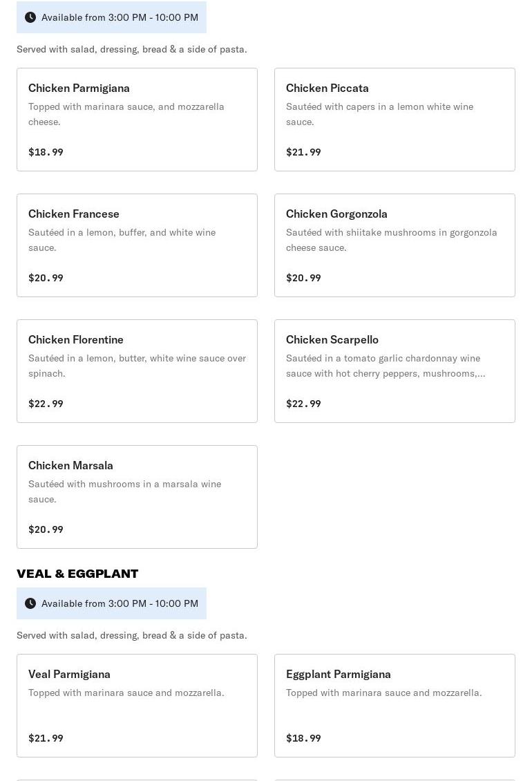Click the $21.99 price on Chicken Piccata

[x=303, y=152]
